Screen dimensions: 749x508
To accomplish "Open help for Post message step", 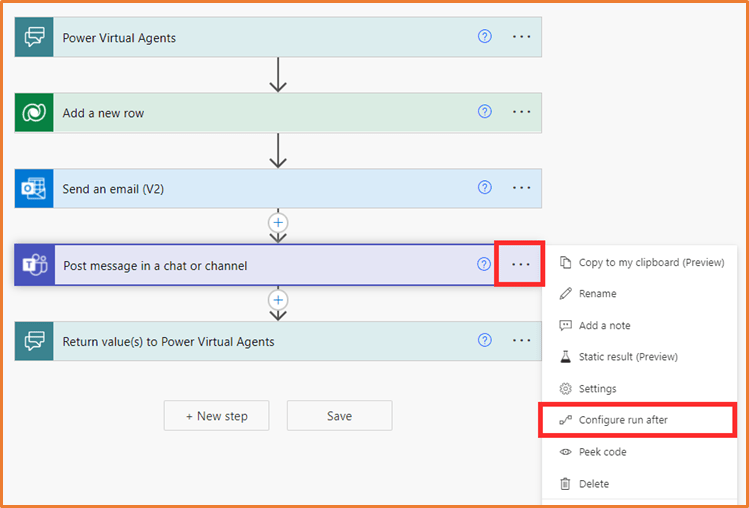I will [x=484, y=265].
